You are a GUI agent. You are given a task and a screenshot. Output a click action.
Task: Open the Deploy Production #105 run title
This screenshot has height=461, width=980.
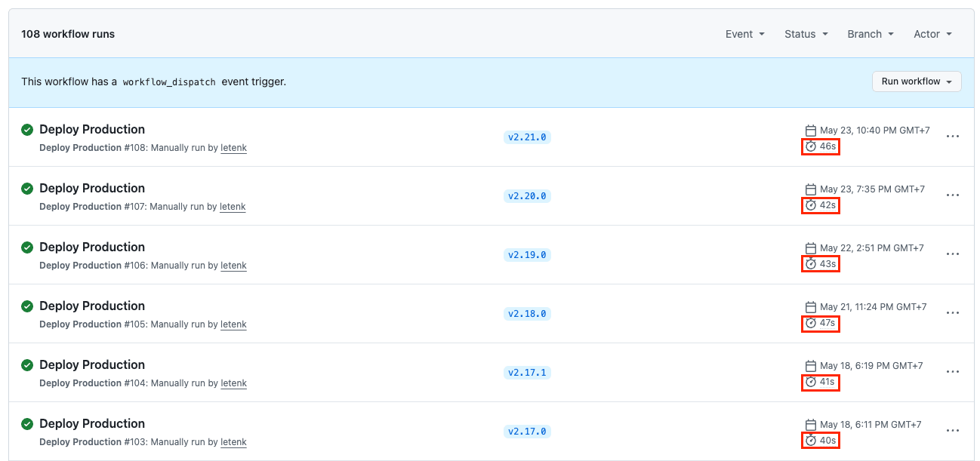pos(92,306)
